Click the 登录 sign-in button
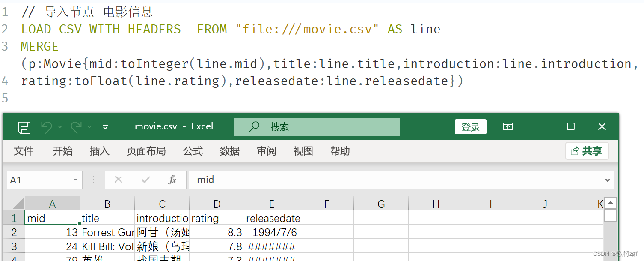The image size is (644, 261). pyautogui.click(x=471, y=127)
